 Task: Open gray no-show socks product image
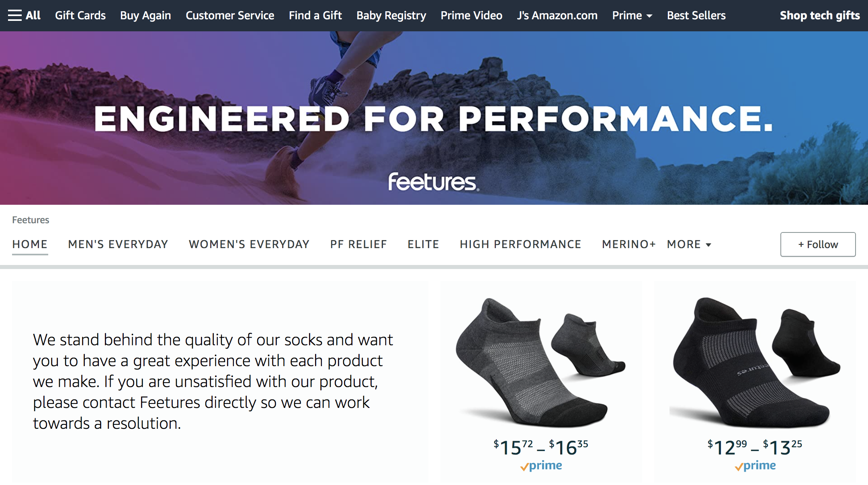coord(541,361)
